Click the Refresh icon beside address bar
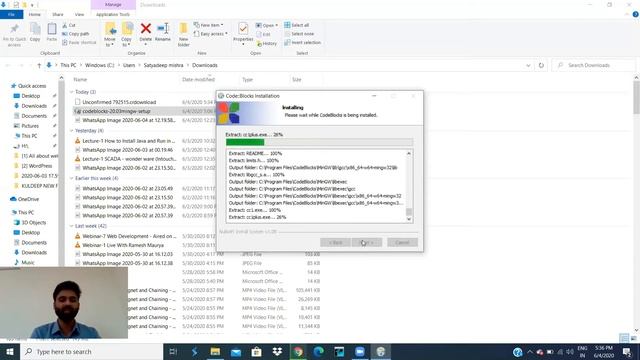Screen dimensions: 640x360 [541, 65]
